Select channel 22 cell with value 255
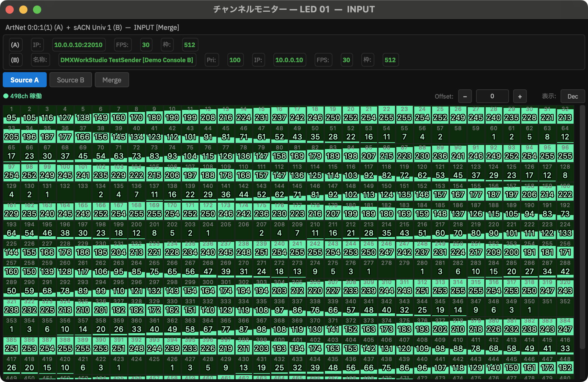Viewport: 588px width, 382px height. 387,114
